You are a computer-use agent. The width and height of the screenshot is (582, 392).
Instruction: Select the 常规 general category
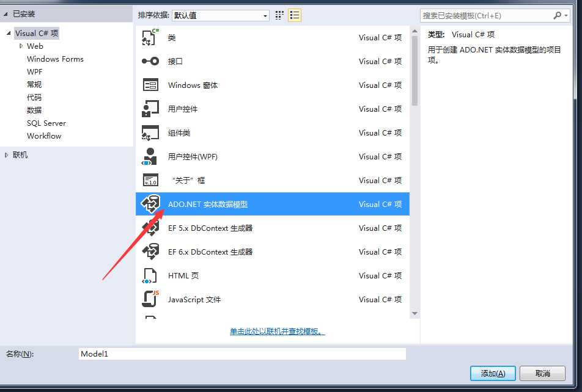pos(34,84)
